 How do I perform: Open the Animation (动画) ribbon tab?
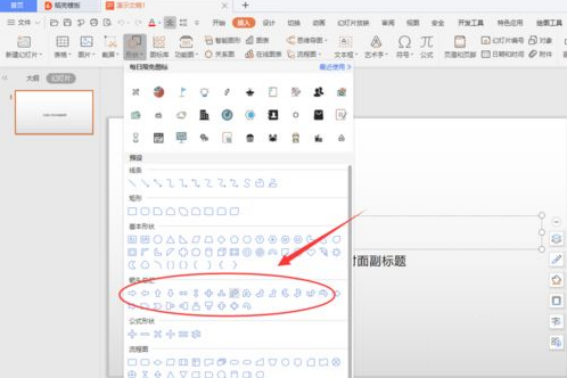tap(319, 23)
